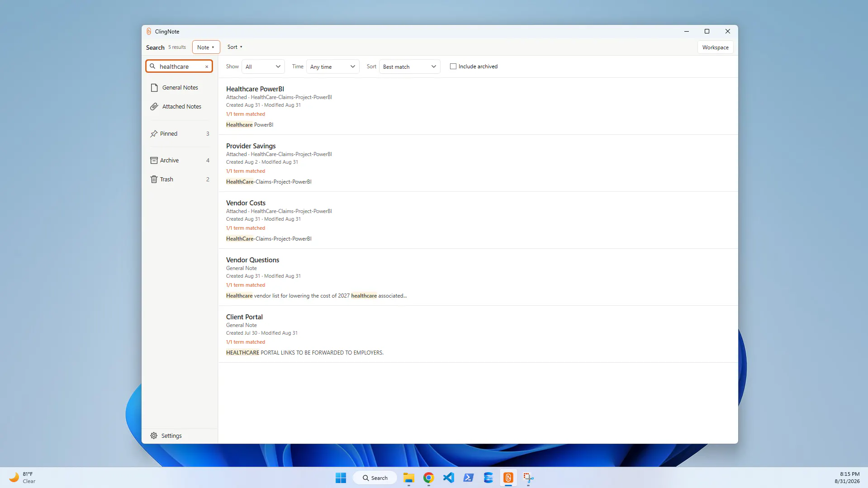The width and height of the screenshot is (868, 488).
Task: Open Settings in the sidebar
Action: tap(180, 436)
